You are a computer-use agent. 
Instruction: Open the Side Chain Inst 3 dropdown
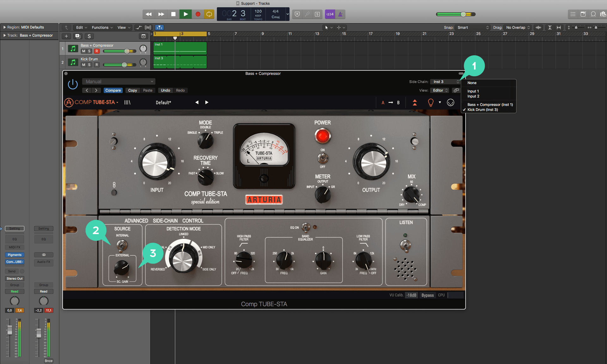click(x=445, y=82)
